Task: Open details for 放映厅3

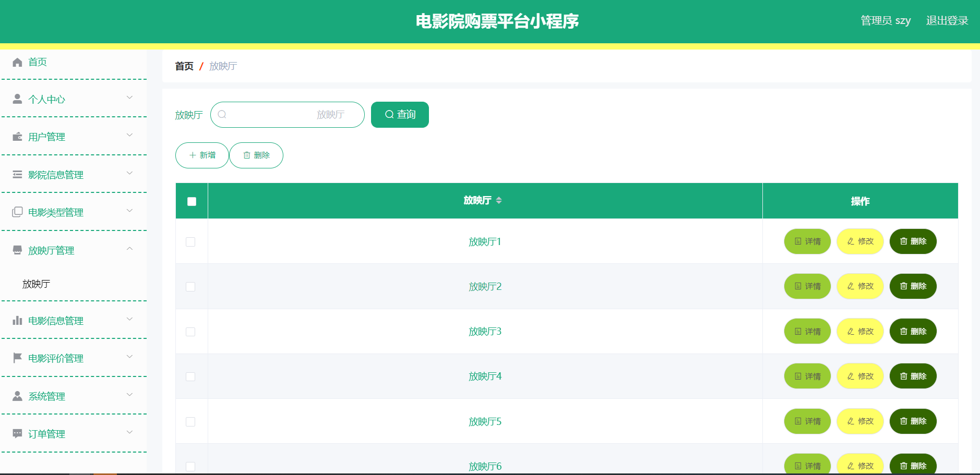Action: click(x=807, y=331)
